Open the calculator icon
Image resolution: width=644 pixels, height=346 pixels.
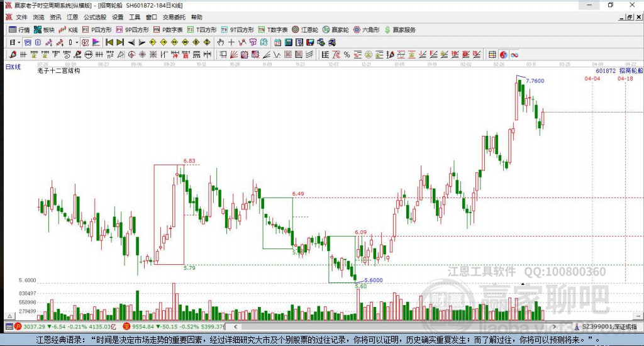[x=288, y=42]
